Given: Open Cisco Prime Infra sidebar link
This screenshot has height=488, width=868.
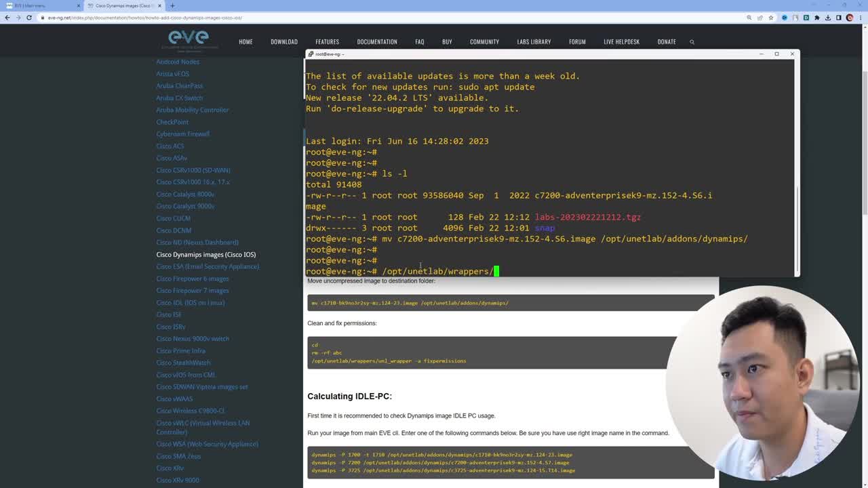Looking at the screenshot, I should [181, 351].
